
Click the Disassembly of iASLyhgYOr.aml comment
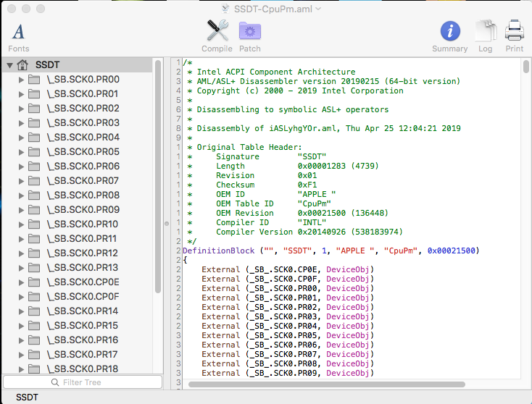tap(328, 128)
